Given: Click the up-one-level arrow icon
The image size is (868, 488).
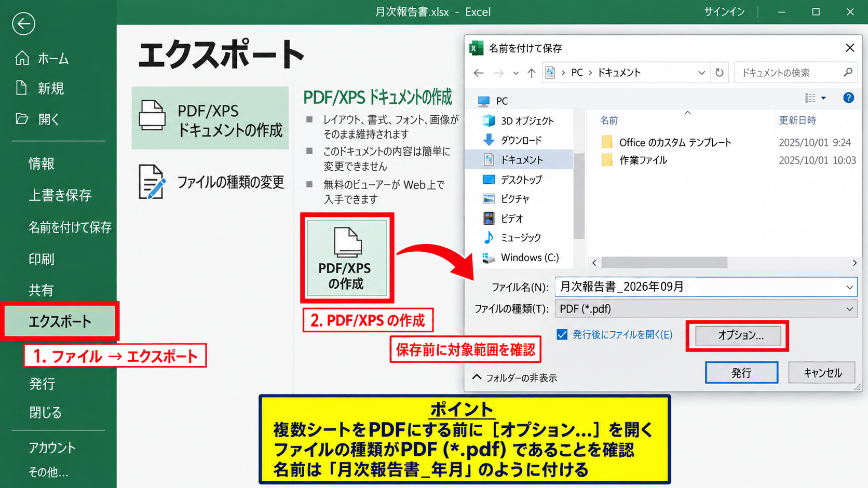Looking at the screenshot, I should 531,73.
